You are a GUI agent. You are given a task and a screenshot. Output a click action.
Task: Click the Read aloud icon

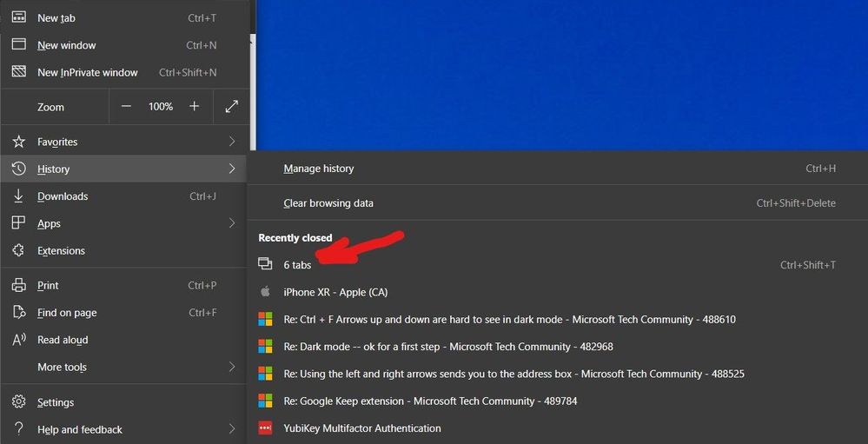pos(19,340)
